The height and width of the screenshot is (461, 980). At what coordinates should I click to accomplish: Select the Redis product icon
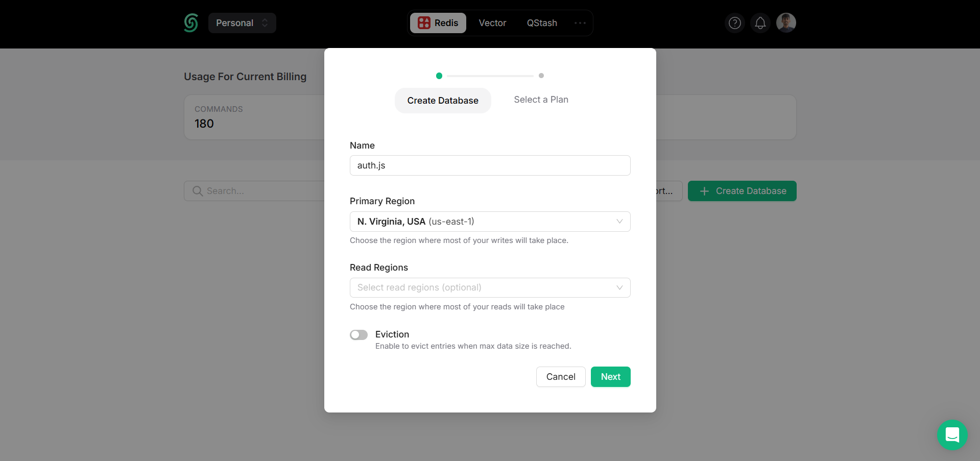point(424,22)
